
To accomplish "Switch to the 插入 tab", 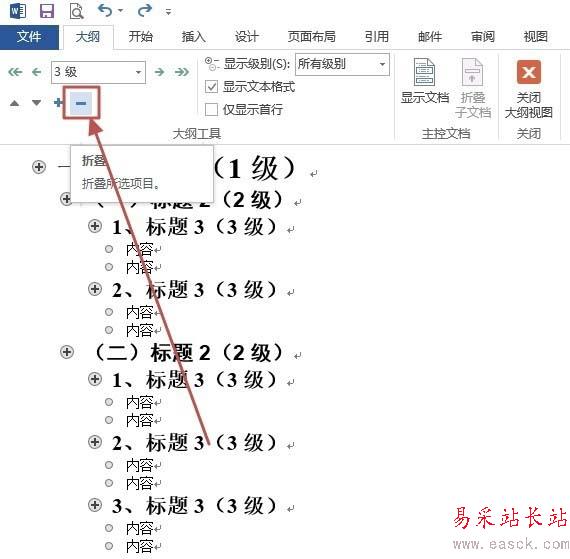I will (193, 37).
